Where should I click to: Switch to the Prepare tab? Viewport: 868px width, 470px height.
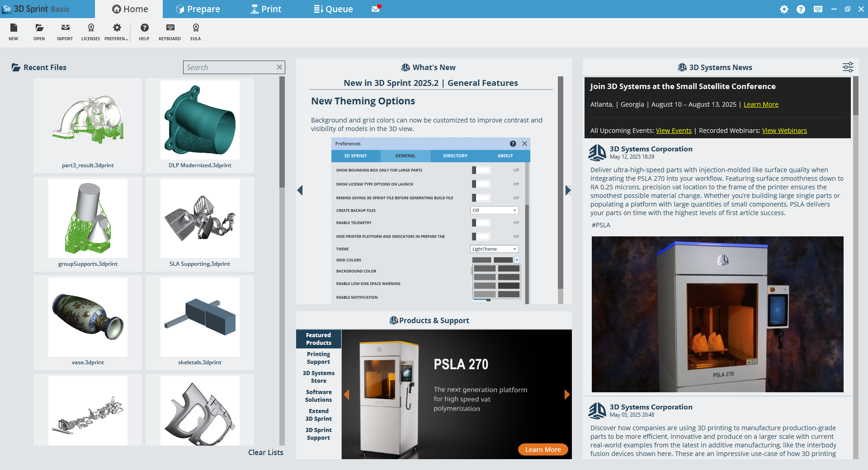(x=198, y=9)
